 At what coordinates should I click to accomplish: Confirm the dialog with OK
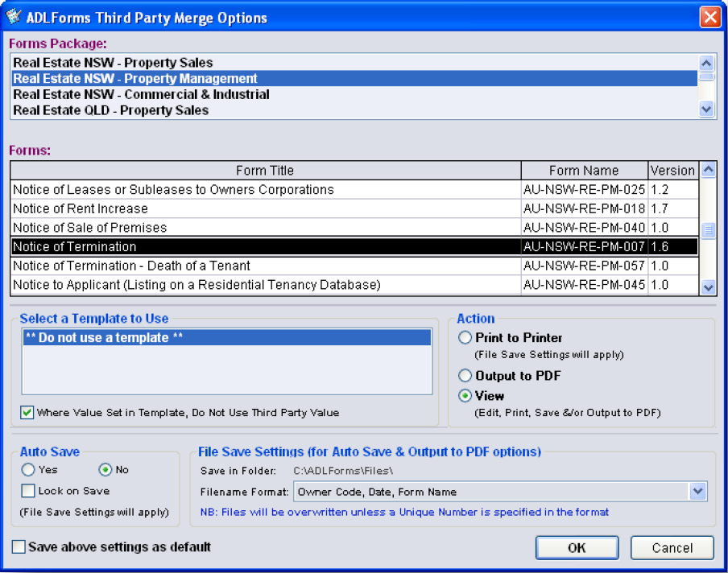pyautogui.click(x=577, y=548)
